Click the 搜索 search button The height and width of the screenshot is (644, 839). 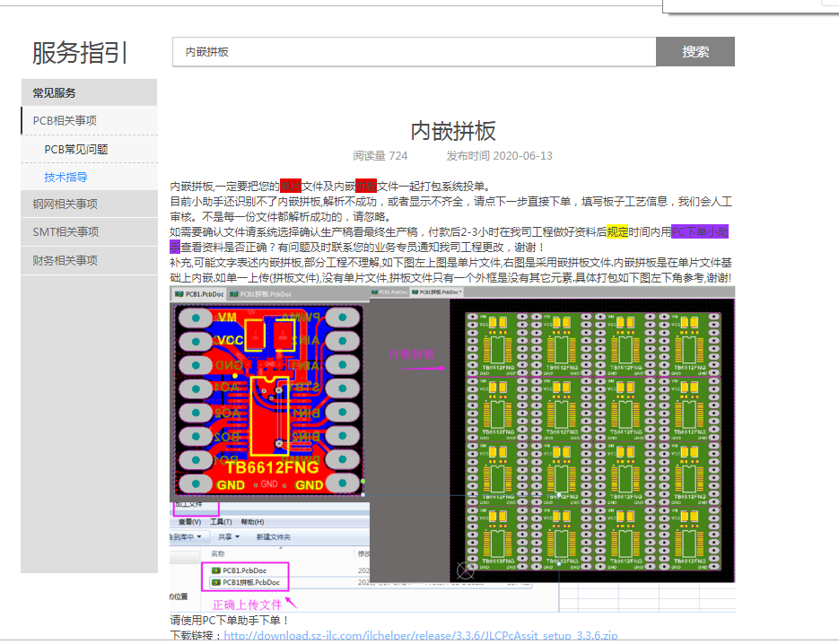click(695, 52)
